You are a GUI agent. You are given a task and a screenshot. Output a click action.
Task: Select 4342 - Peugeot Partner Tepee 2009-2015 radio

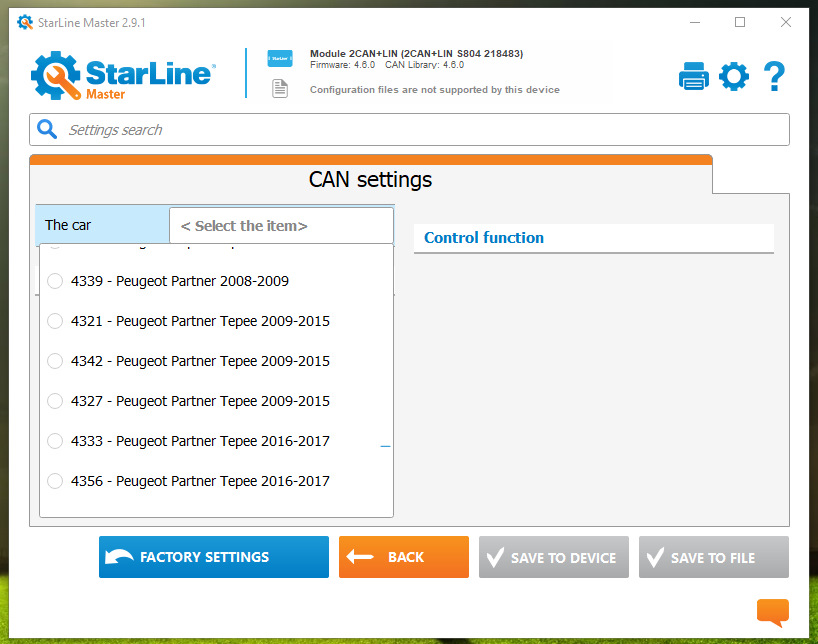pos(55,361)
